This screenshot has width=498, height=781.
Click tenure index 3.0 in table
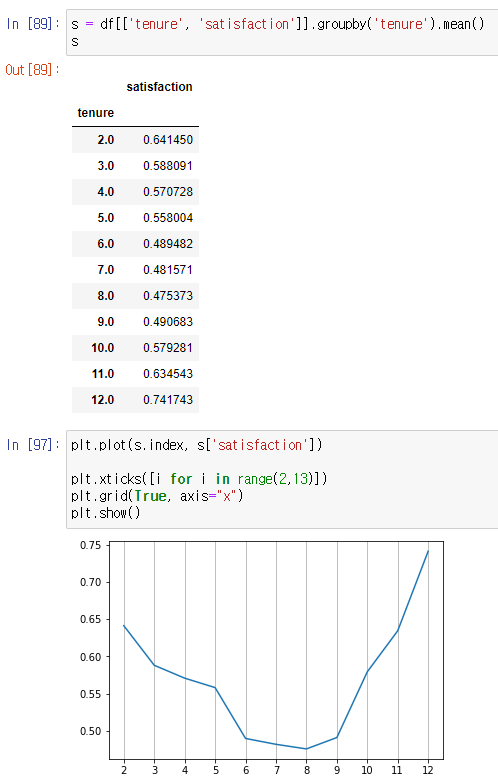point(106,166)
